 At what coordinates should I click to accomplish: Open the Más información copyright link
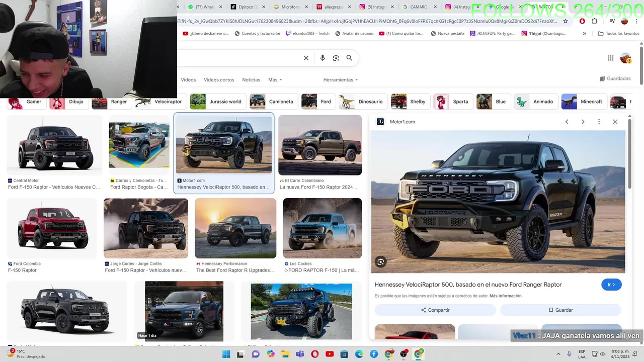(x=505, y=296)
